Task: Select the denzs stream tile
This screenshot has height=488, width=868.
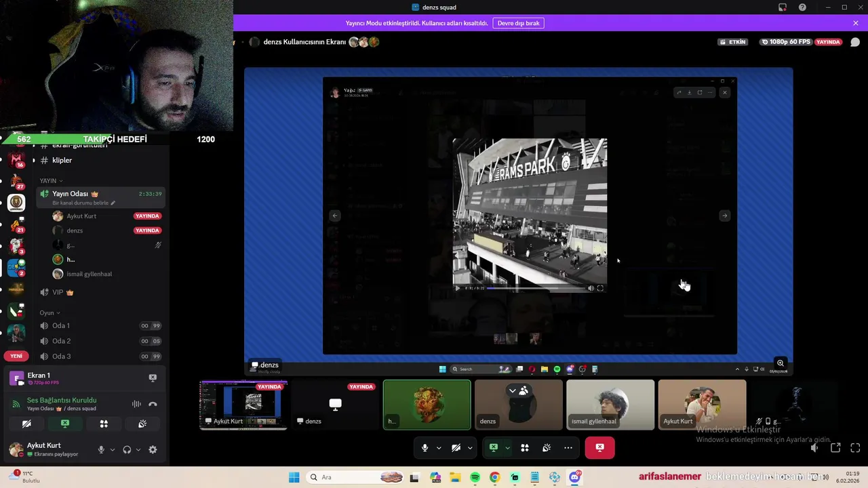Action: pyautogui.click(x=335, y=405)
